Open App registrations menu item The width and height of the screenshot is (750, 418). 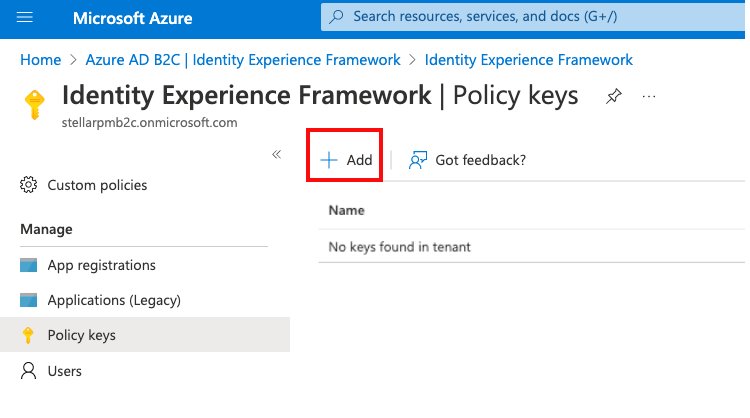coord(101,265)
